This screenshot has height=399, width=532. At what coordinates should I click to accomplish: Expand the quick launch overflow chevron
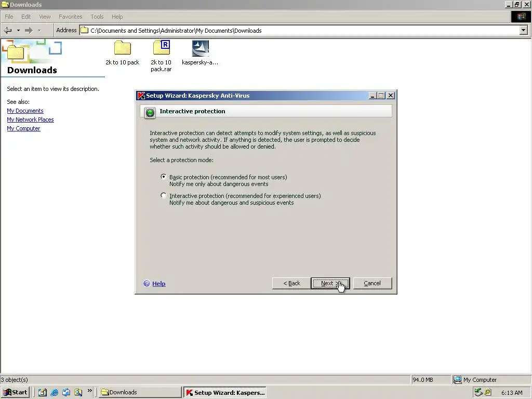tap(89, 391)
